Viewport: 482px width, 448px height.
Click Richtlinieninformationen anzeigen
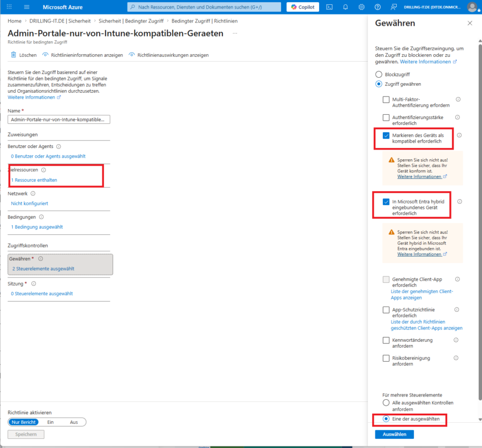(82, 55)
